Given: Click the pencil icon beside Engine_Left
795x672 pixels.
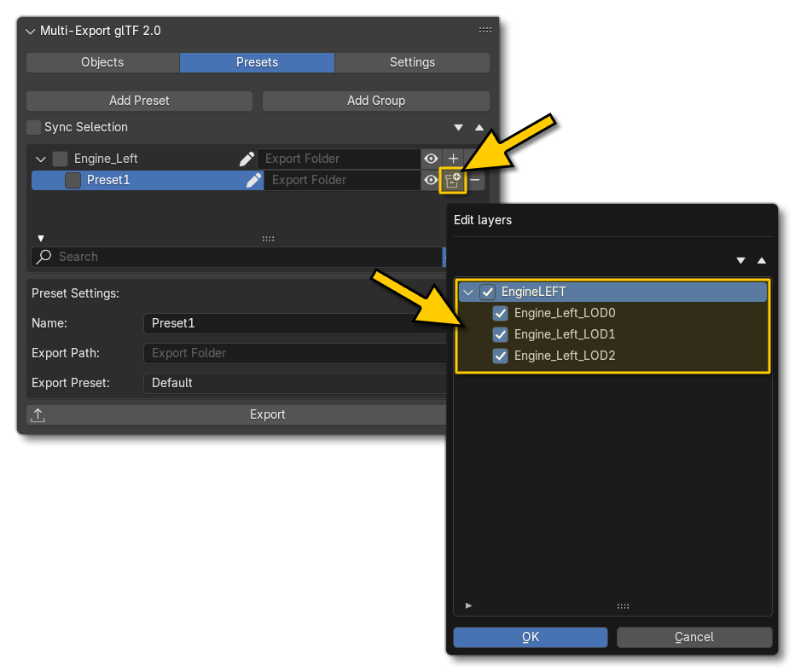Looking at the screenshot, I should (247, 159).
